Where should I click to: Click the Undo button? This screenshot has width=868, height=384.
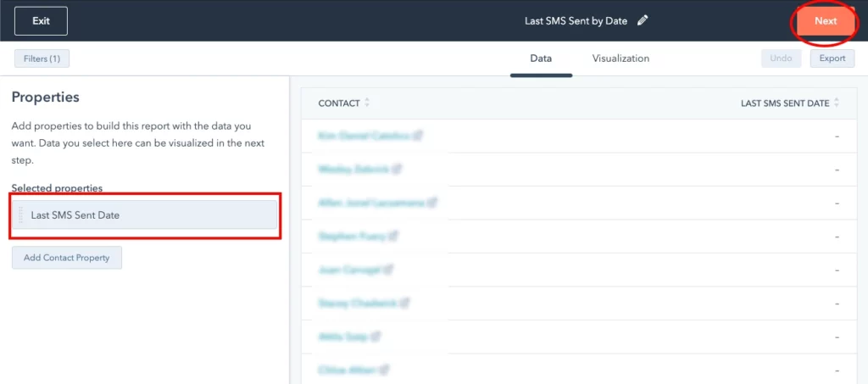[781, 58]
